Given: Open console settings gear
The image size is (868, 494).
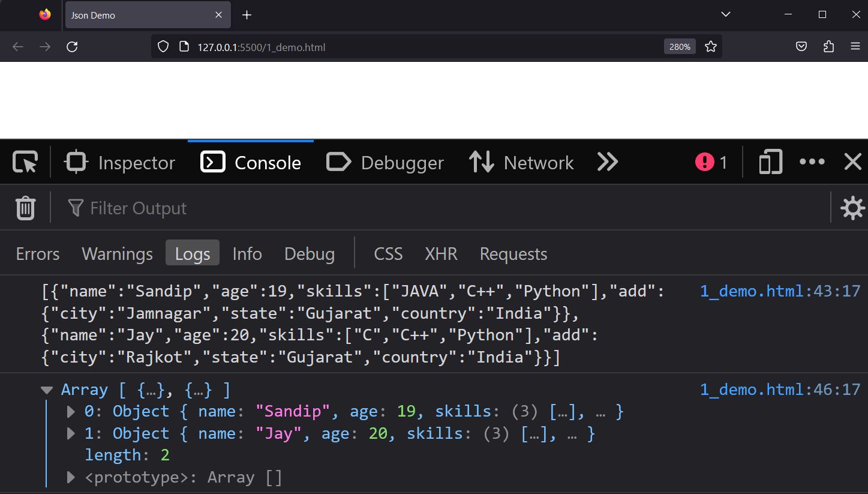Looking at the screenshot, I should tap(852, 208).
